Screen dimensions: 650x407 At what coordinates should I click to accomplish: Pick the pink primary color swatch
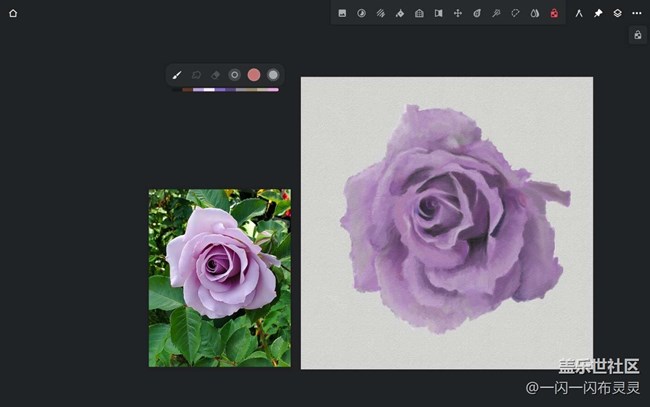[254, 75]
